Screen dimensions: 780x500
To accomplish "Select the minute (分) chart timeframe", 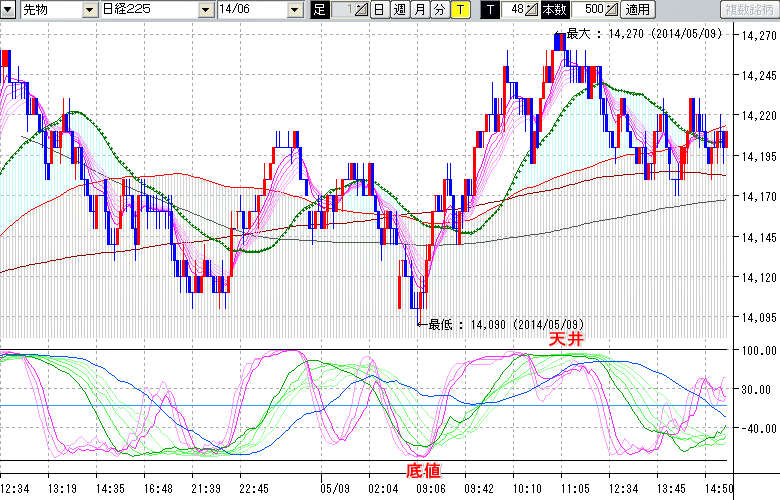I will (x=439, y=10).
